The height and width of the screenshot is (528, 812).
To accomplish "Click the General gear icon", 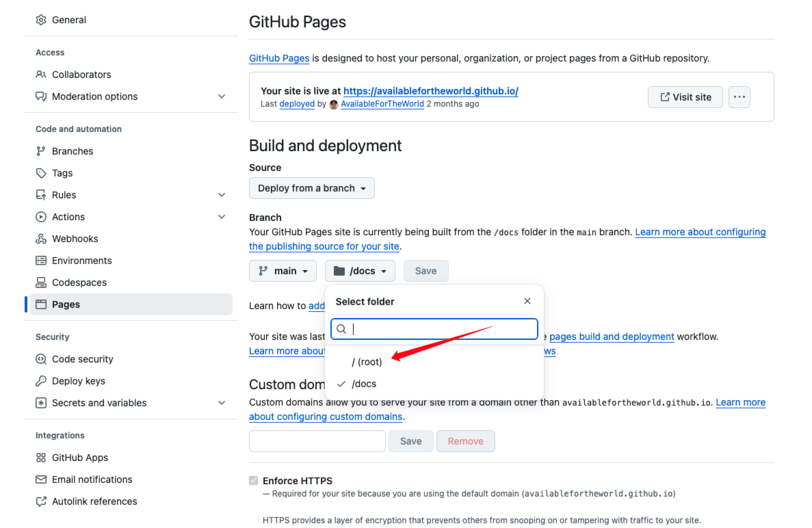I will [41, 20].
